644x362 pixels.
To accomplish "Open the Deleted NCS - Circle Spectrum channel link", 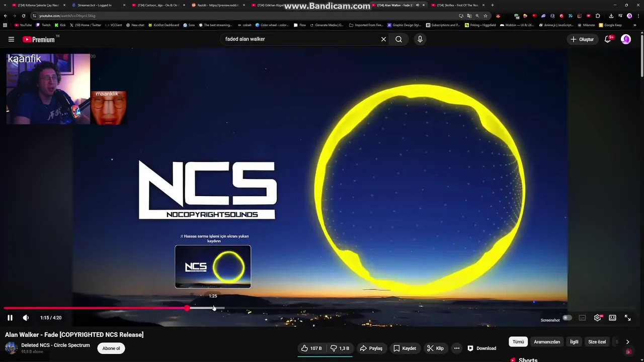I will point(55,345).
